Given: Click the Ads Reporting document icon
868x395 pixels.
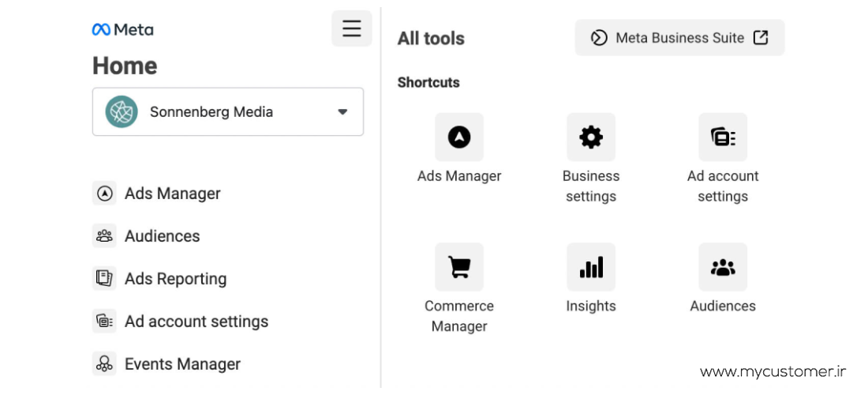Looking at the screenshot, I should coord(104,278).
